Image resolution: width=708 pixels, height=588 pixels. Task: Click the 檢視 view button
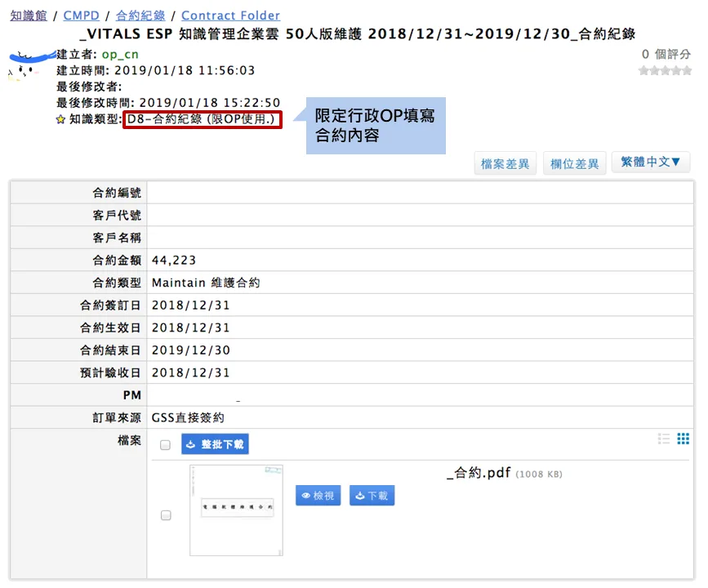pyautogui.click(x=318, y=496)
